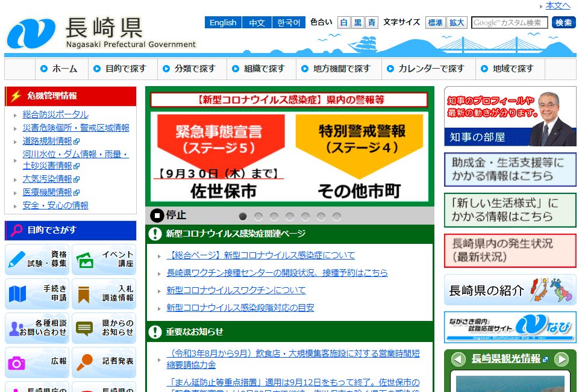The height and width of the screenshot is (392, 579).
Task: Click the stop (停止) slideshow button
Action: click(x=168, y=215)
